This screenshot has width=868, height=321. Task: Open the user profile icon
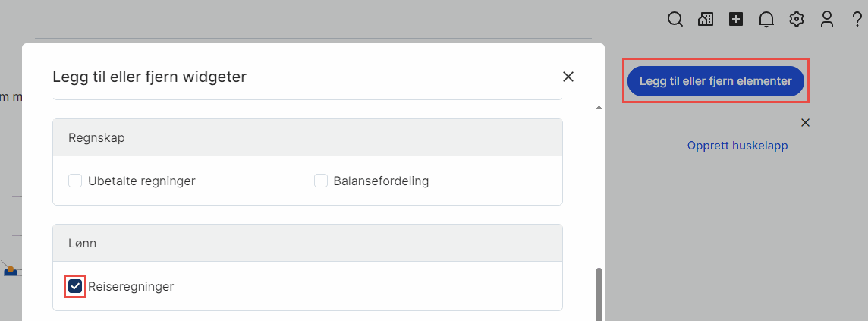[x=827, y=20]
